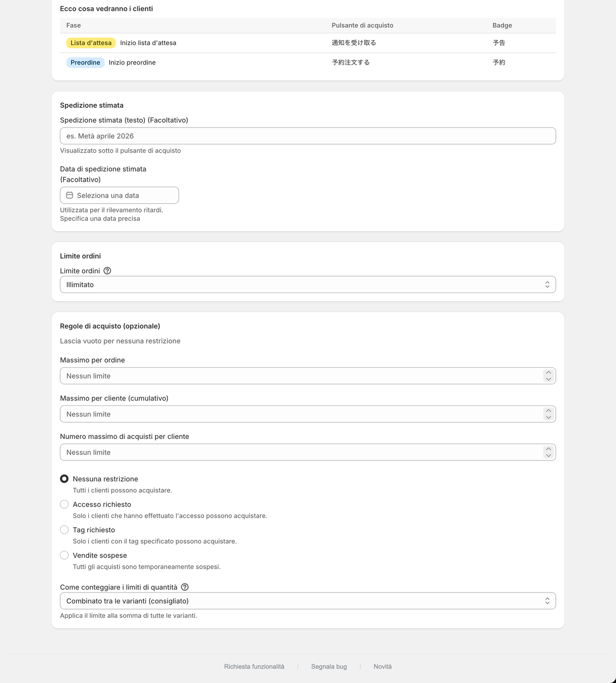Click the Pulsante di acquisto column header
Viewport: 616px width, 683px height.
pyautogui.click(x=363, y=26)
